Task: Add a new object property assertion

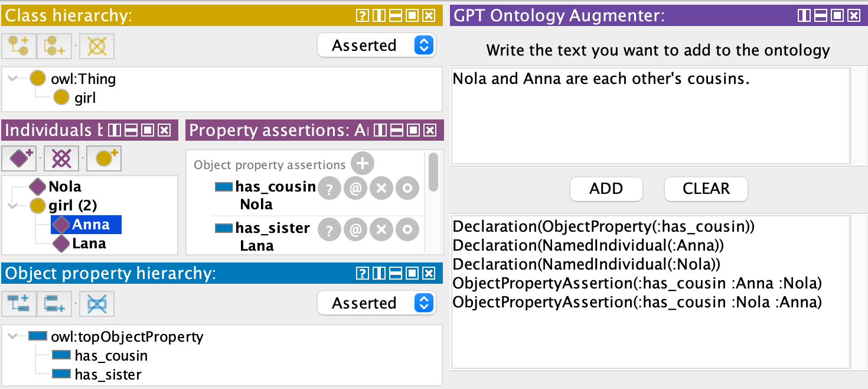Action: pyautogui.click(x=363, y=164)
